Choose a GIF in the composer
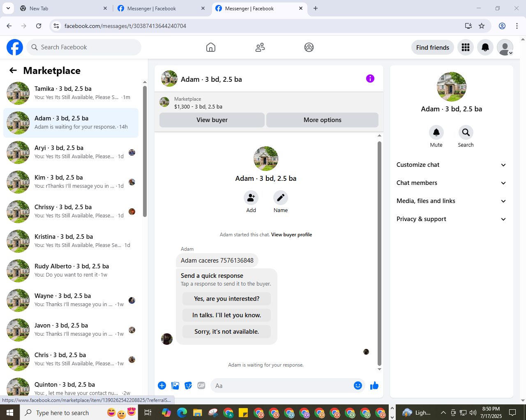The height and width of the screenshot is (420, 526). point(201,385)
